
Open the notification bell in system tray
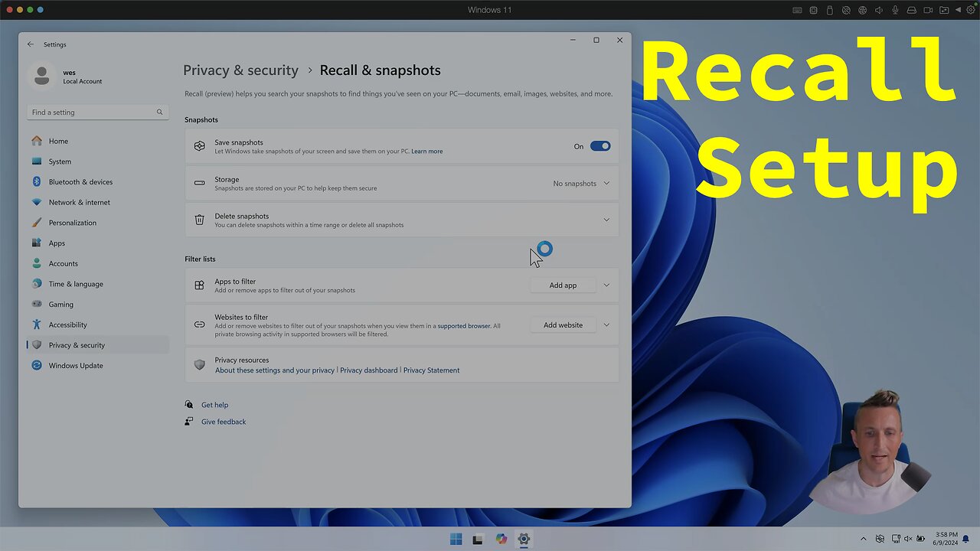coord(965,539)
